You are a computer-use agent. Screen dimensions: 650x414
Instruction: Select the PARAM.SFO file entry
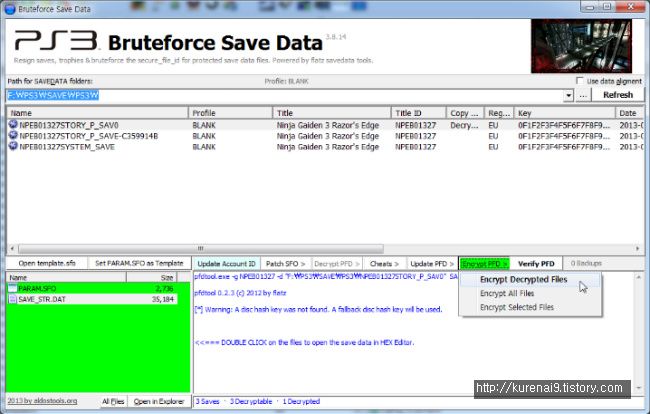[92, 288]
